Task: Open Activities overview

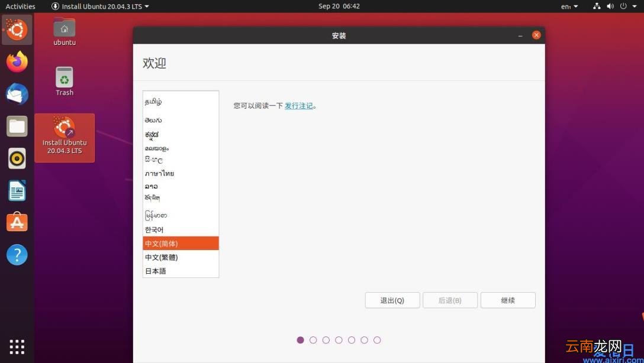Action: click(20, 6)
